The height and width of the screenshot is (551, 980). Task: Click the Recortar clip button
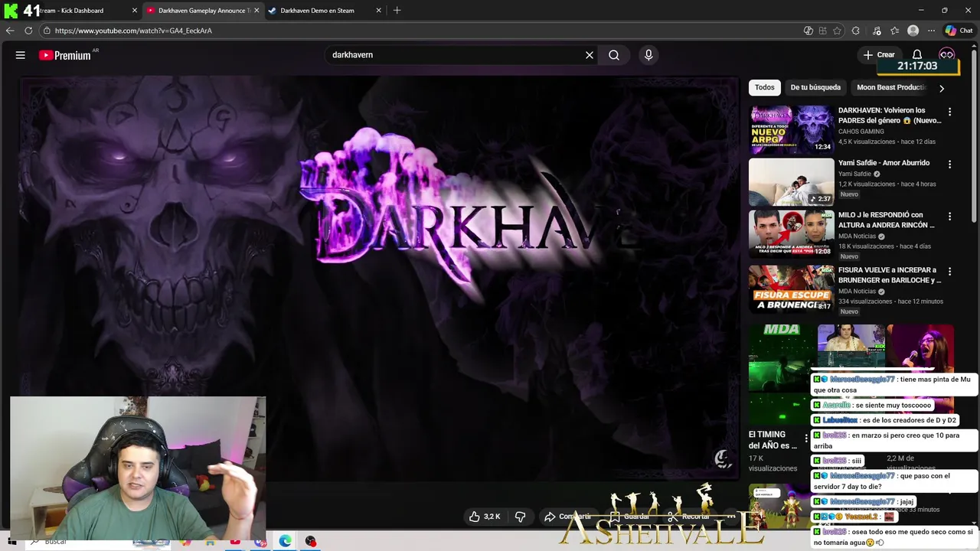[x=689, y=517]
